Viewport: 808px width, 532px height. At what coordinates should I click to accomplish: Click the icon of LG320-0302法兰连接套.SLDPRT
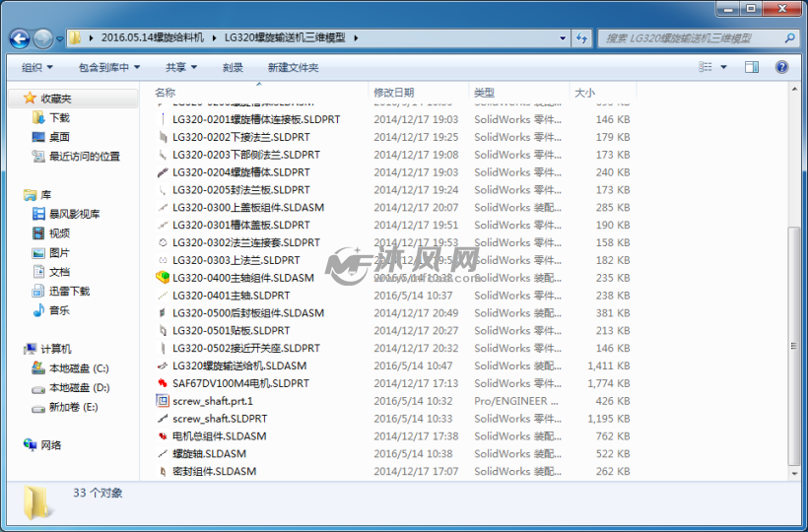coord(163,242)
